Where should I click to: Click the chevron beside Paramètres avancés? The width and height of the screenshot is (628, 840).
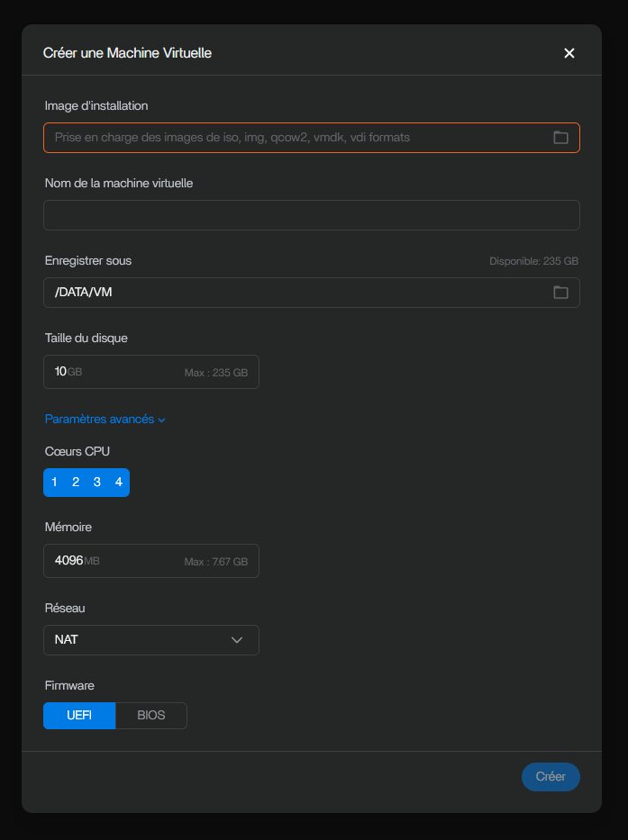coord(162,420)
